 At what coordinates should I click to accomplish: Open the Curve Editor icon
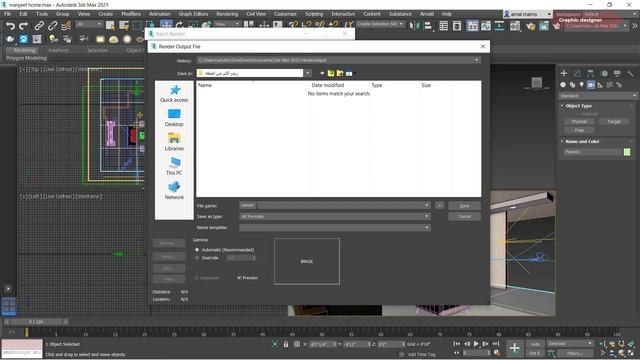pyautogui.click(x=486, y=26)
